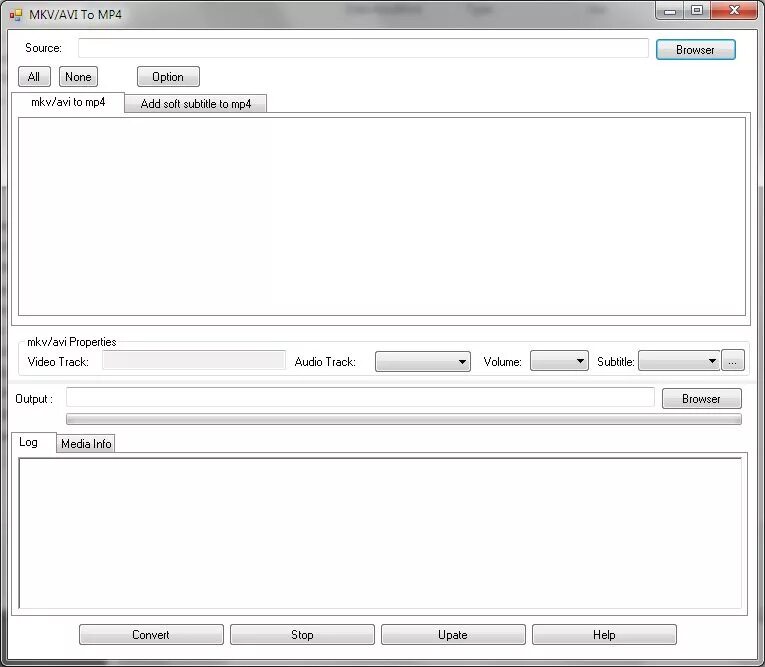Switch to the Log tab
The image size is (765, 667).
34,443
